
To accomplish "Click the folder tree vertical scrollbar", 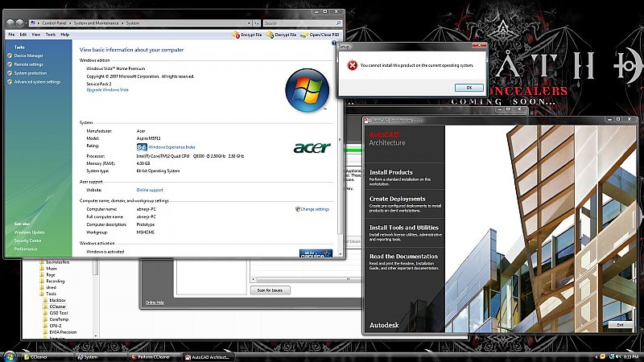I will 96,298.
